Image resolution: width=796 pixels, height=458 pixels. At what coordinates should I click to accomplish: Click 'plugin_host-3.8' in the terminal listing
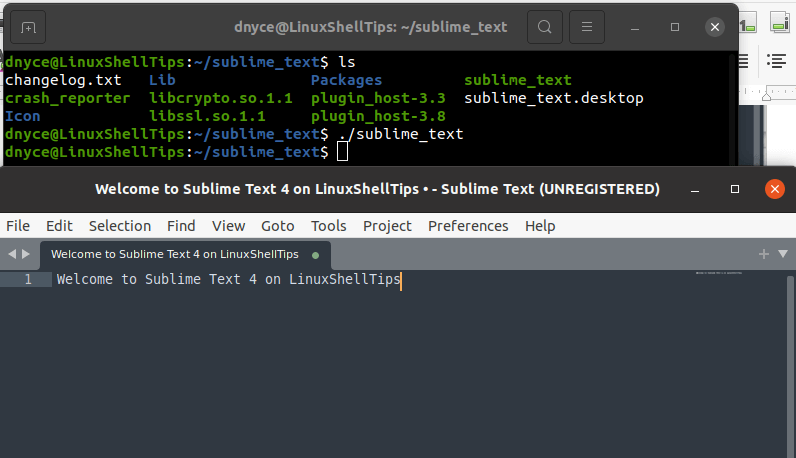[378, 116]
